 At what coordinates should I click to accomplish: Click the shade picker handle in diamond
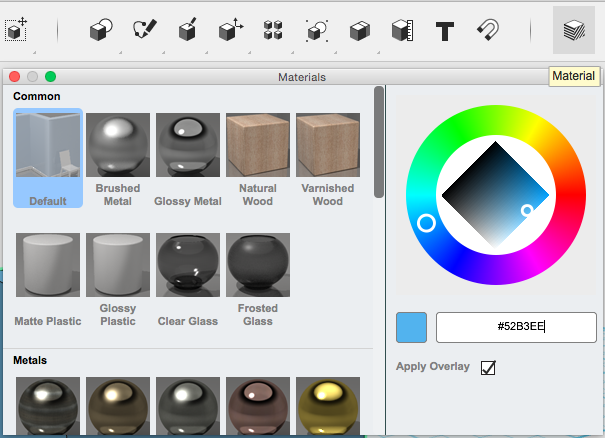(x=527, y=210)
